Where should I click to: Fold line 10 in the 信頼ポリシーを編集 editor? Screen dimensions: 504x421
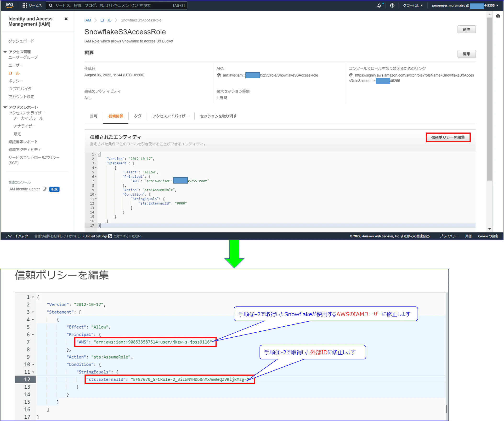point(33,364)
